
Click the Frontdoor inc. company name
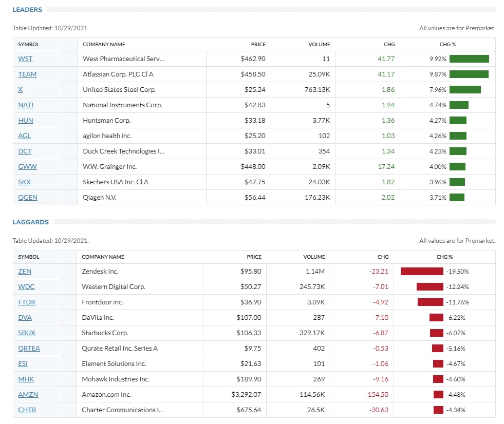102,302
